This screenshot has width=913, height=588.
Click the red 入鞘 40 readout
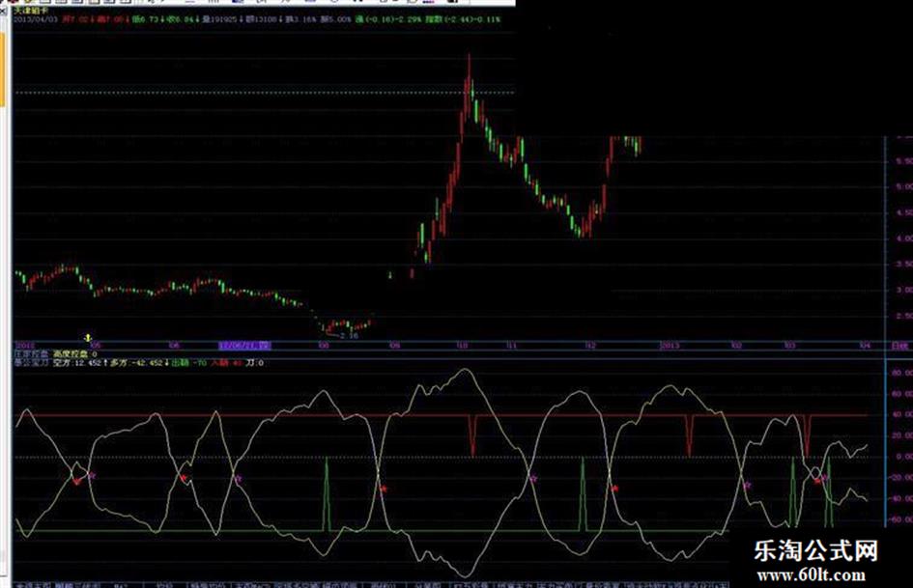[x=227, y=363]
